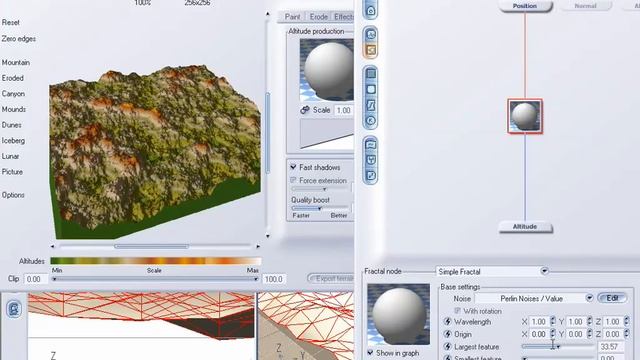
Task: Click the wavy-line icon in the bottom toolbar group
Action: coord(371,144)
